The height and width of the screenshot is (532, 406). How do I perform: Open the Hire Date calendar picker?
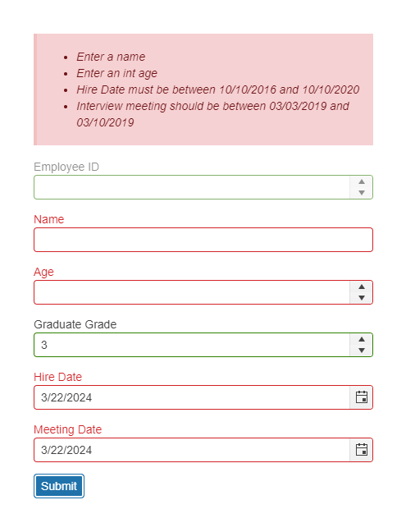[x=361, y=397]
